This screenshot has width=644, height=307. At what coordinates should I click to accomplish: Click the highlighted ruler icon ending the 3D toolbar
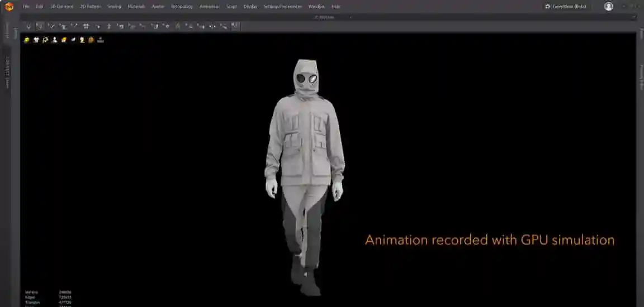[x=235, y=26]
